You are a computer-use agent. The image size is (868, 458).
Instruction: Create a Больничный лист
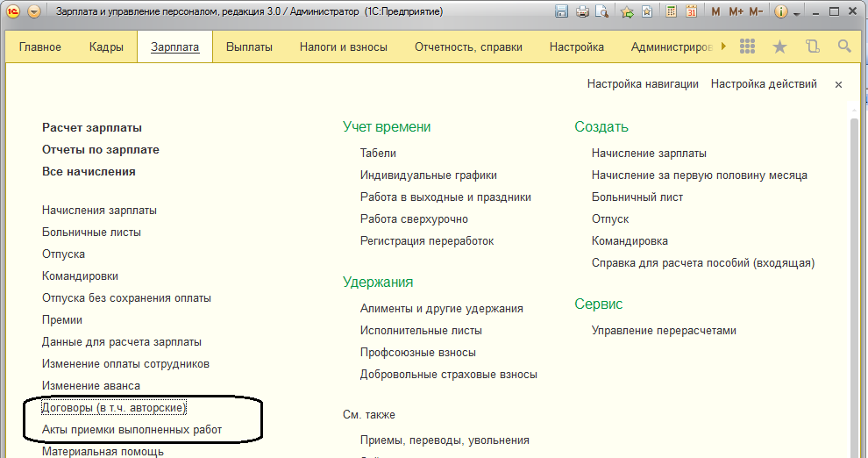pyautogui.click(x=637, y=197)
